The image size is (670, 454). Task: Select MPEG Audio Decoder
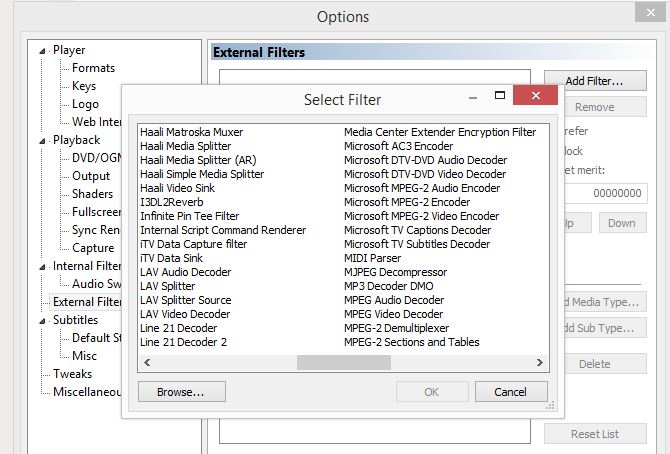tap(394, 300)
